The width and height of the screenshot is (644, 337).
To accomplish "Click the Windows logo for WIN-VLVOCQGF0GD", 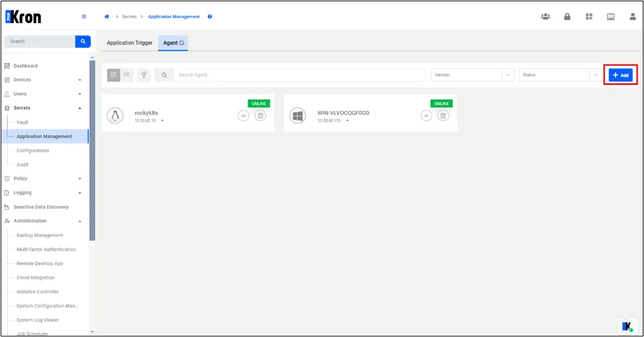I will click(298, 116).
